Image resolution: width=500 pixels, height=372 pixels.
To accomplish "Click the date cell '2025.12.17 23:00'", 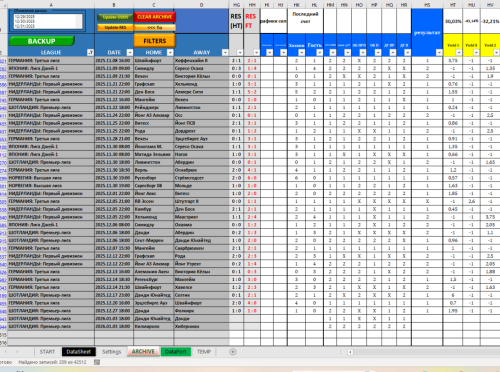I will pyautogui.click(x=113, y=295).
